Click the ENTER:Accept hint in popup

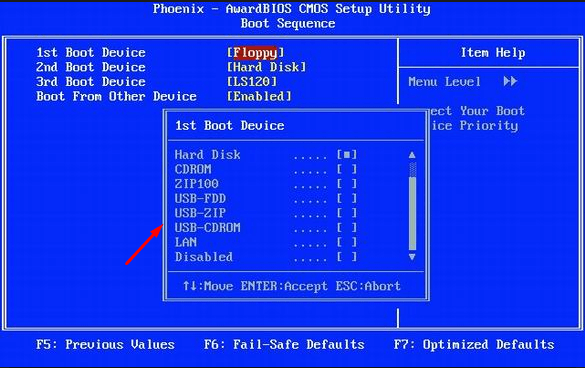coord(284,286)
